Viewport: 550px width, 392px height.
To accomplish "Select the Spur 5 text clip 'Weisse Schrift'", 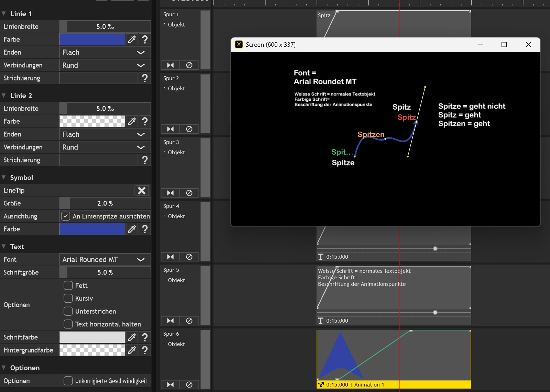I will coord(394,295).
